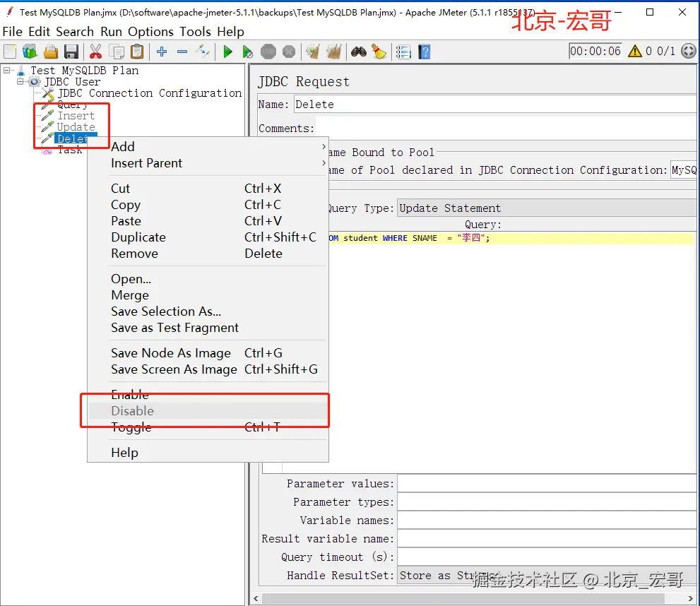
Task: Click the remote engine status globe icon
Action: [689, 51]
